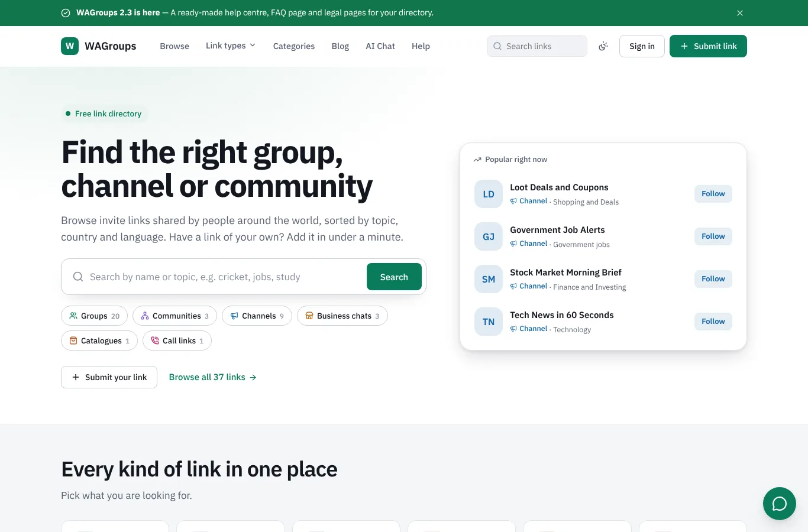Focus the Search links field in header
The height and width of the screenshot is (532, 808).
tap(537, 46)
